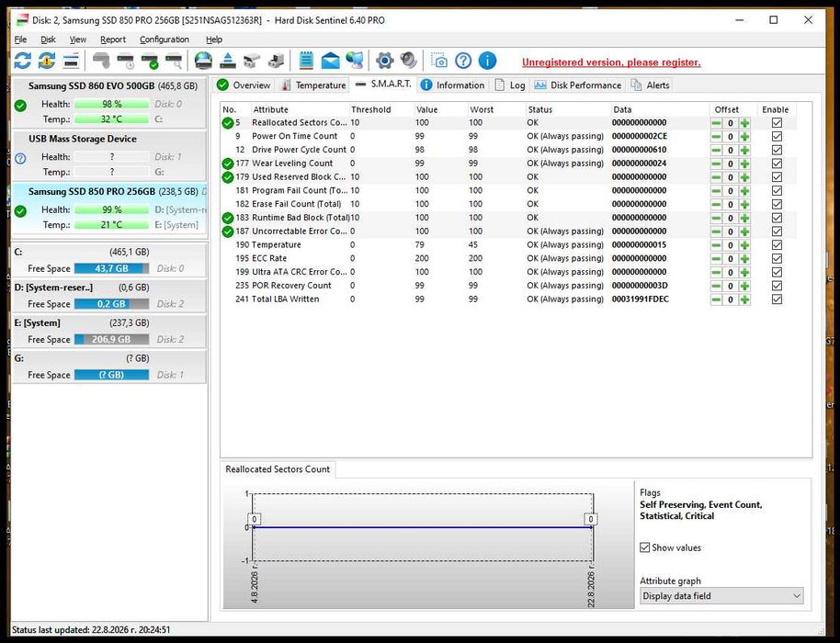Click the green plus in Total LBA Written row
The image size is (840, 643).
(x=744, y=299)
